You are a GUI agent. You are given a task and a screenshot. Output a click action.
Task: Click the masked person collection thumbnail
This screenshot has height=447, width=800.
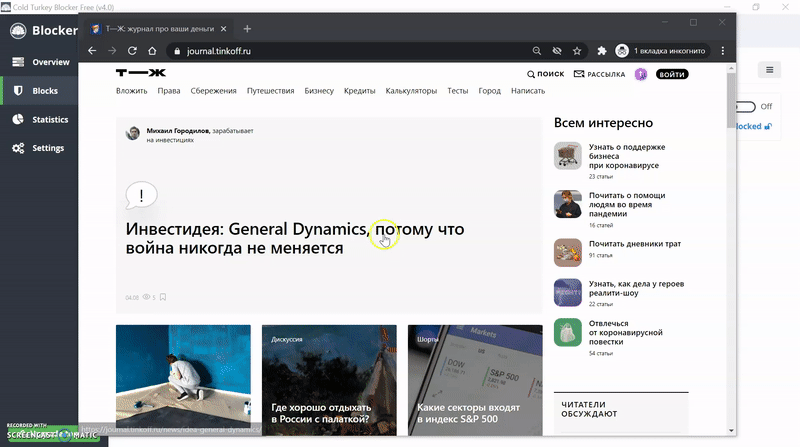point(568,204)
